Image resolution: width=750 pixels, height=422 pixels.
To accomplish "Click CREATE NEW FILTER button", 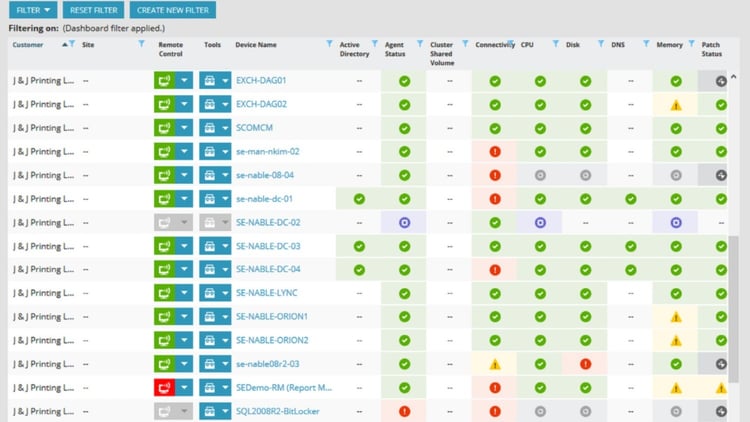I will coord(173,10).
